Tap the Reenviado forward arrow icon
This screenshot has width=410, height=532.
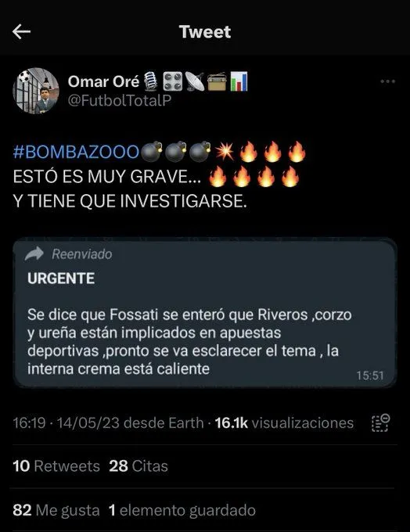(34, 253)
